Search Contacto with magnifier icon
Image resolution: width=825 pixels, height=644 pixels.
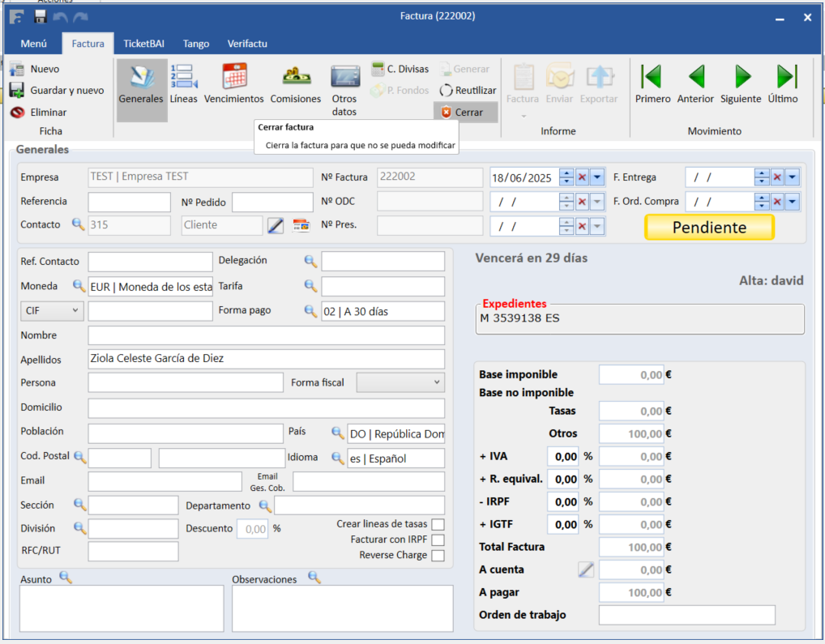tap(78, 224)
